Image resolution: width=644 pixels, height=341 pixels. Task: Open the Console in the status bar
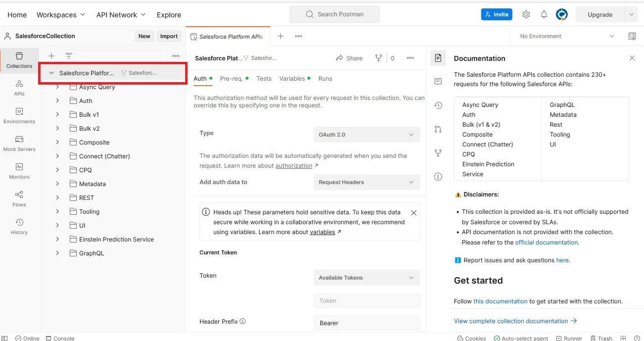tap(60, 338)
